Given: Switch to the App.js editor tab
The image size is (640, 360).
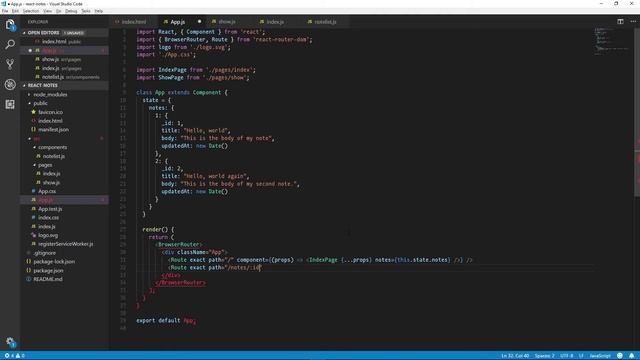Looking at the screenshot, I should tap(178, 22).
